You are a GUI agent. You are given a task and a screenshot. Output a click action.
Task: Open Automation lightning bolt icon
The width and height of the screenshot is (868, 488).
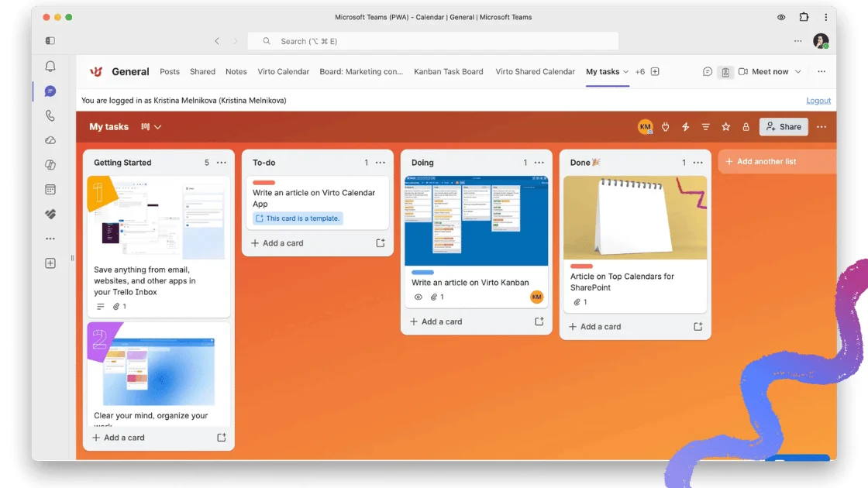pyautogui.click(x=685, y=127)
